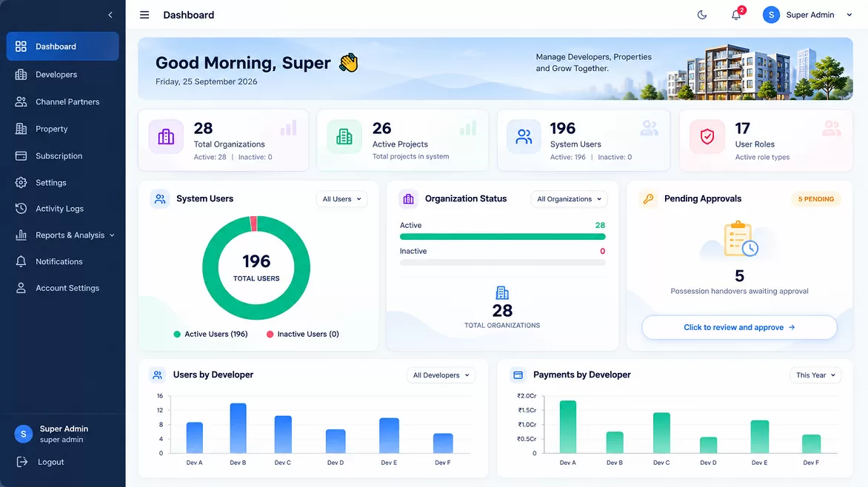
Task: Click the Payments by Developer card icon
Action: [x=518, y=375]
